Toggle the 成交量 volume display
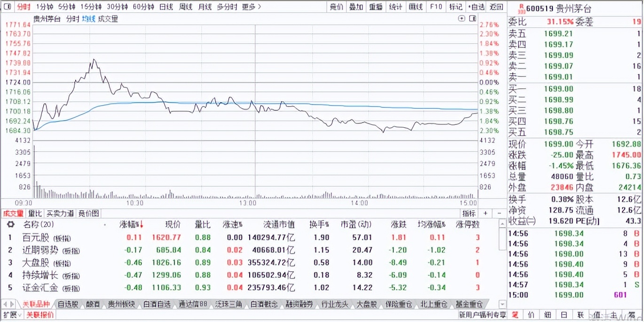Screen dimensions: 644x322 (x=107, y=19)
